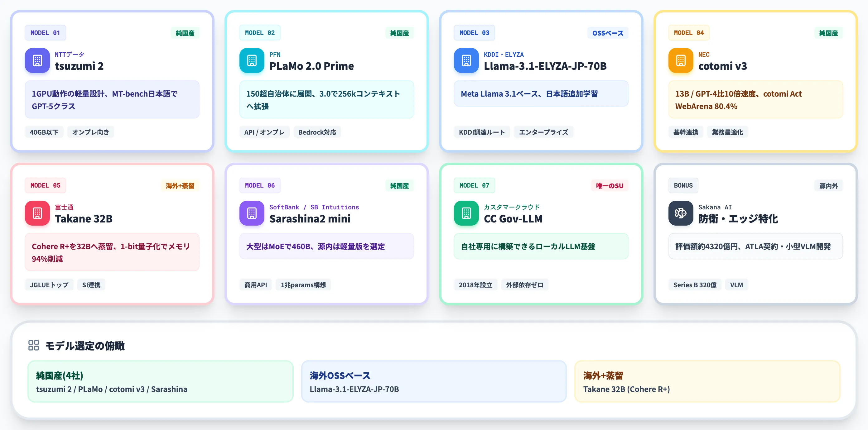Click the Sakana AI fish icon
868x430 pixels.
tap(681, 213)
